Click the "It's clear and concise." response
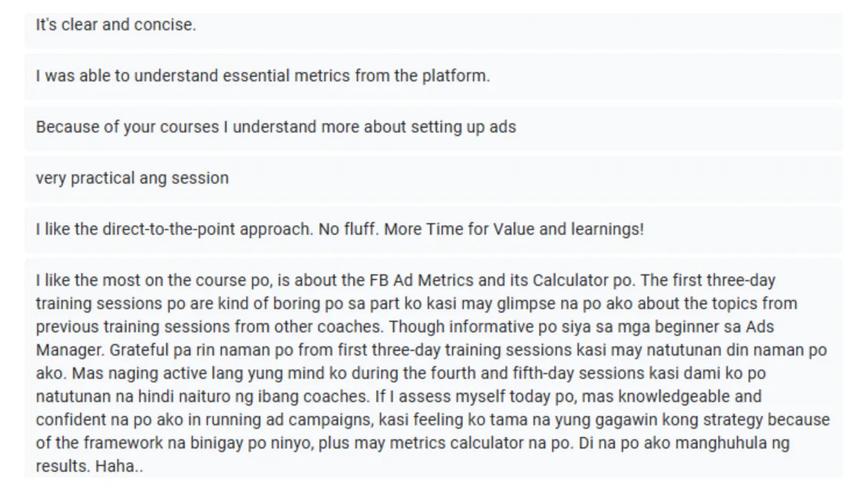The width and height of the screenshot is (868, 488). 116,25
